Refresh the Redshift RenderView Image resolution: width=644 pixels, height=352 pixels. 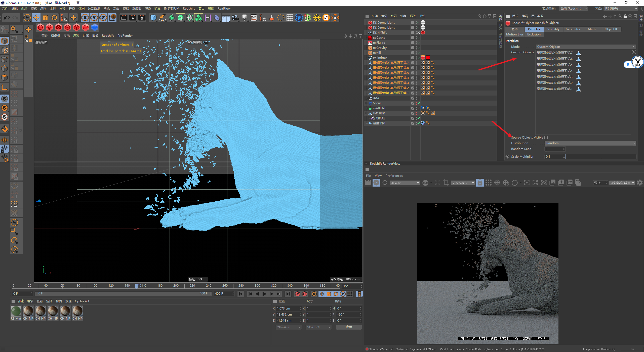(385, 183)
